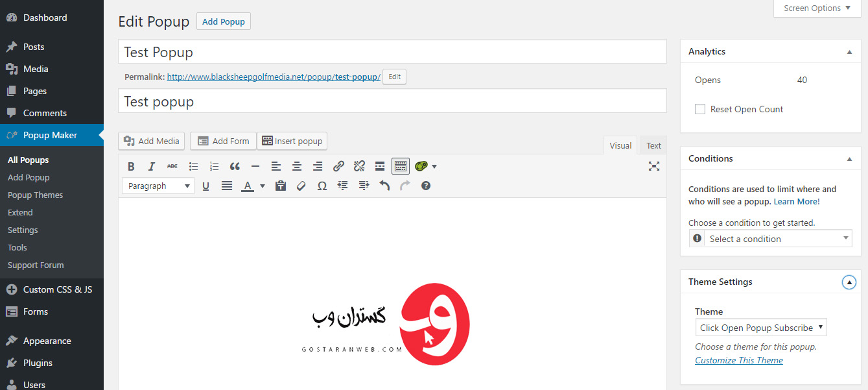
Task: Click the Add Popup button beside the heading
Action: (x=224, y=21)
